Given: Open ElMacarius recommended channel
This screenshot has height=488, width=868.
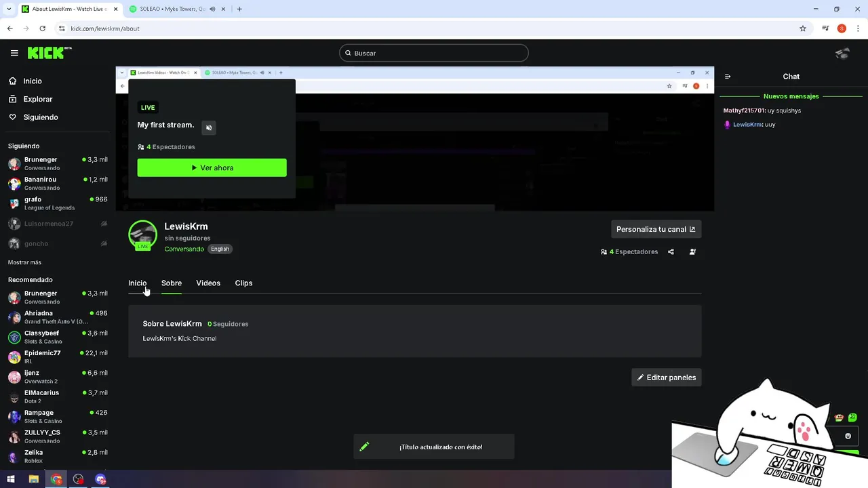Looking at the screenshot, I should 58,396.
